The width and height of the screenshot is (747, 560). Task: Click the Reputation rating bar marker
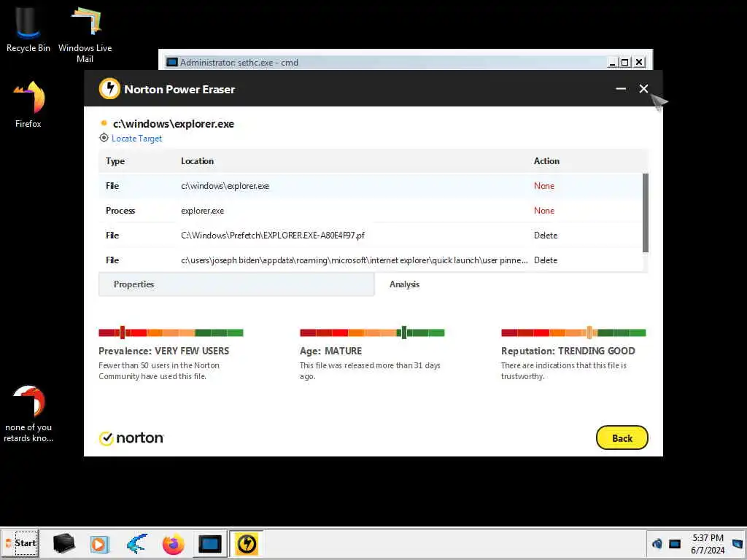pyautogui.click(x=589, y=332)
